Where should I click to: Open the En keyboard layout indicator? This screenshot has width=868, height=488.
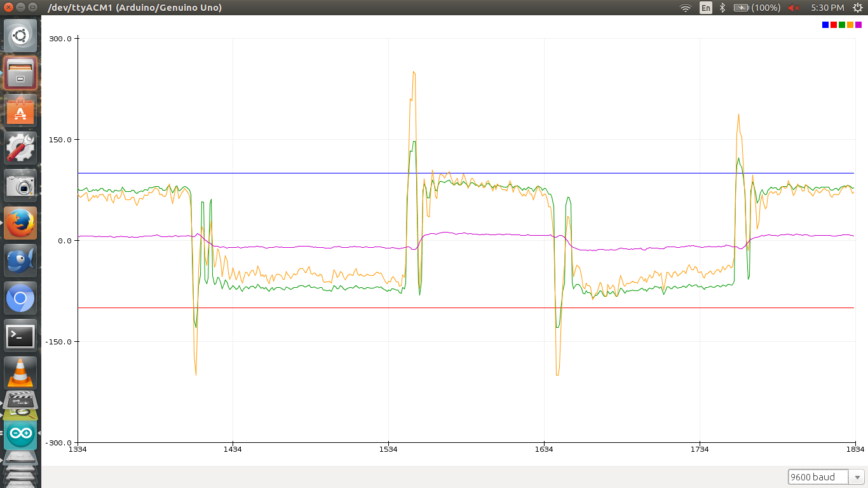pyautogui.click(x=706, y=8)
